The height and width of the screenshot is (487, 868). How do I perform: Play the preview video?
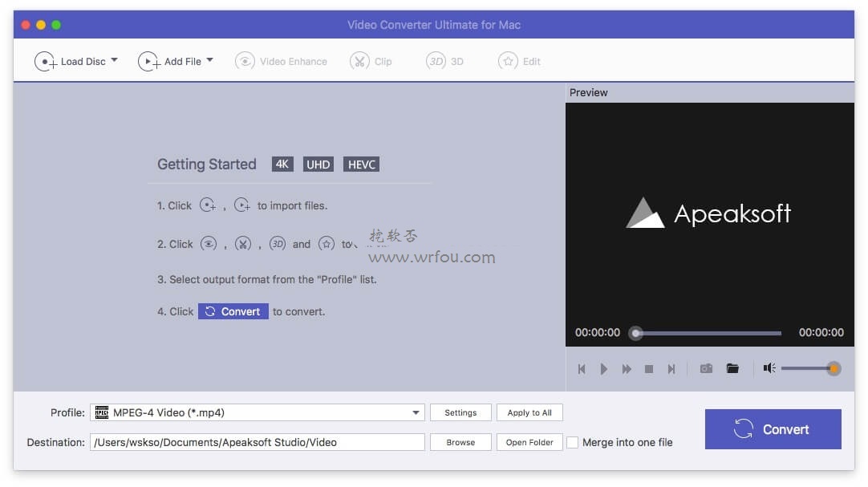click(604, 369)
